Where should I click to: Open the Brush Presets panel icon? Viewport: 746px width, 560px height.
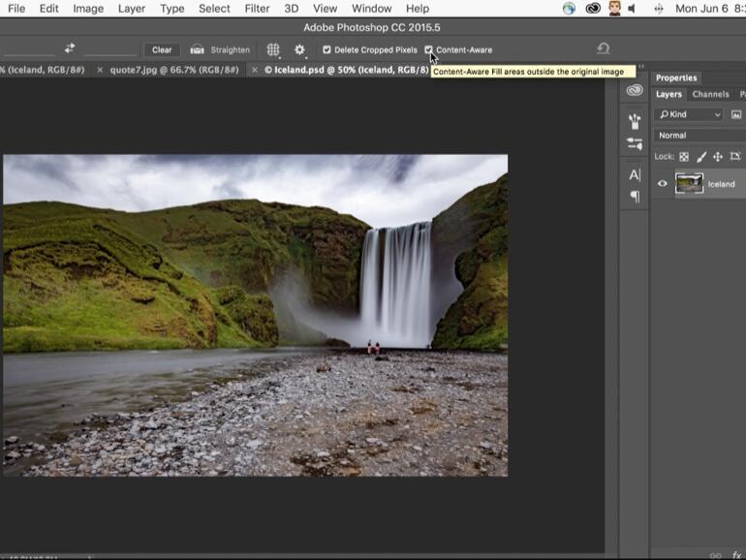[x=635, y=121]
